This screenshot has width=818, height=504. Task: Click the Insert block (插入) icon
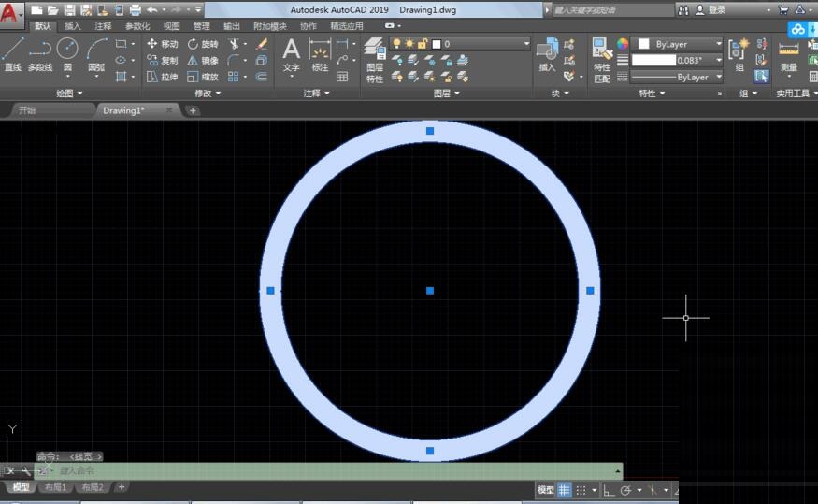(x=547, y=54)
